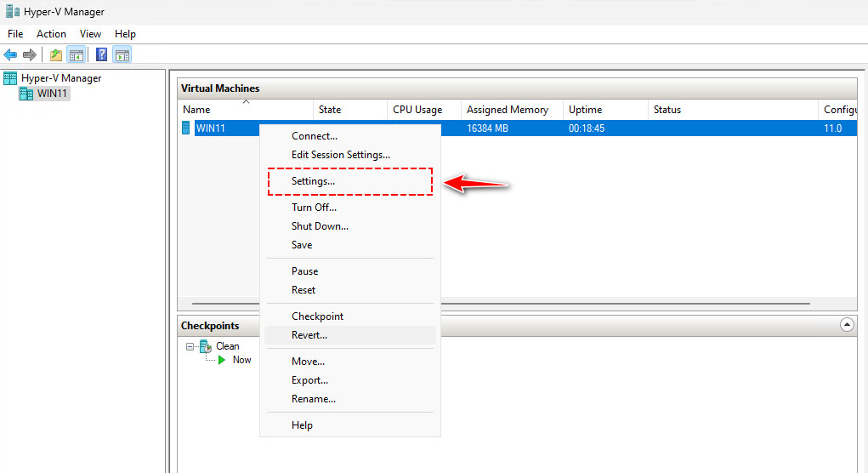Sort by the Uptime column header

click(605, 110)
